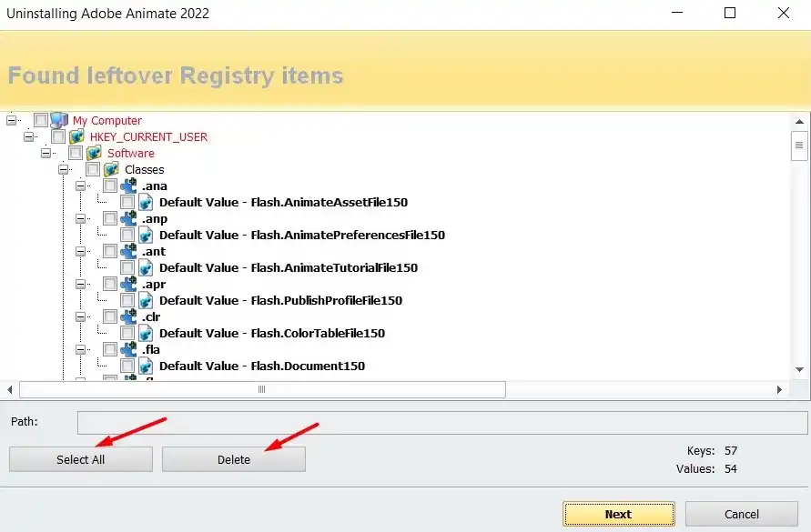
Task: Check the .ant key checkbox
Action: 109,251
